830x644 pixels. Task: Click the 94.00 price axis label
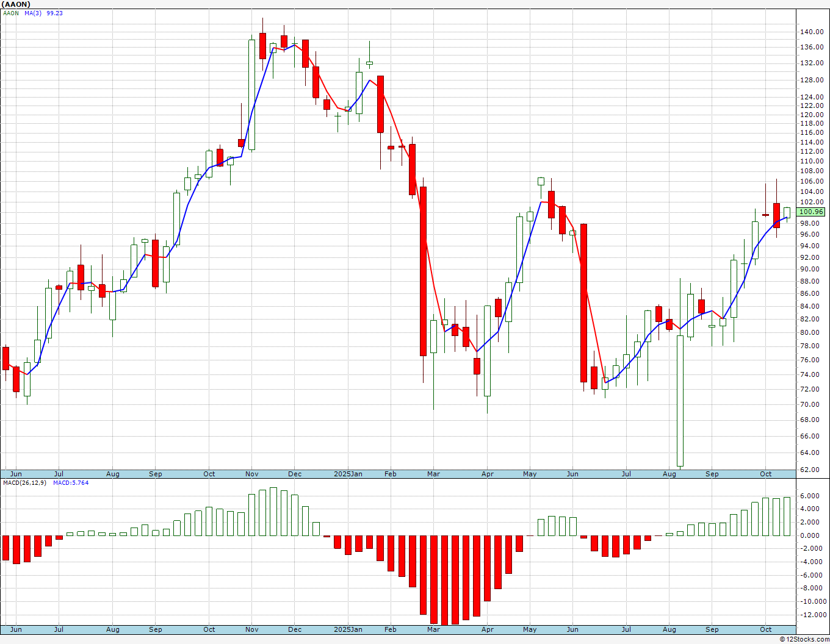coord(811,246)
